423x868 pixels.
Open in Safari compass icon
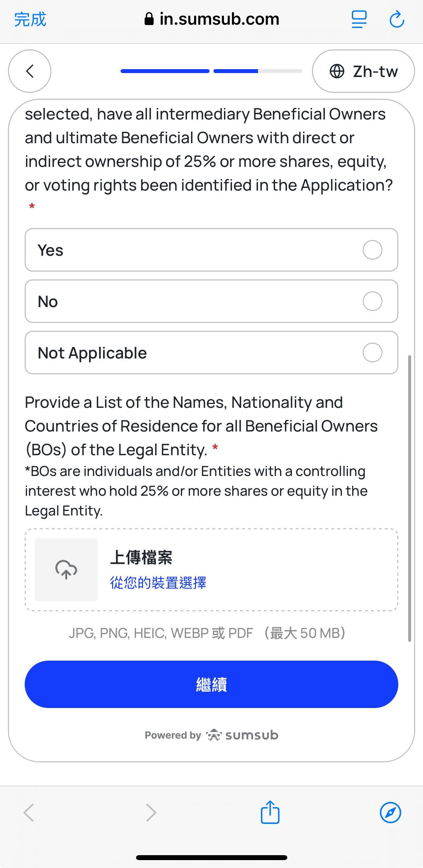coord(390,812)
